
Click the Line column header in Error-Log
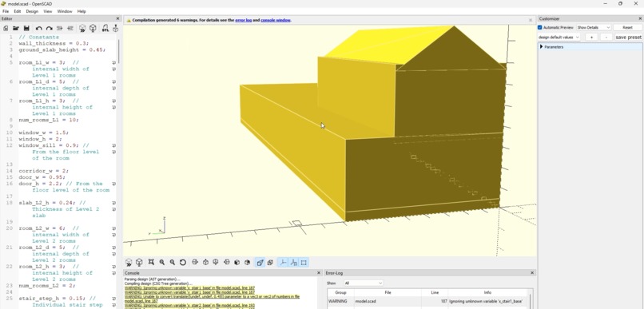pos(435,292)
